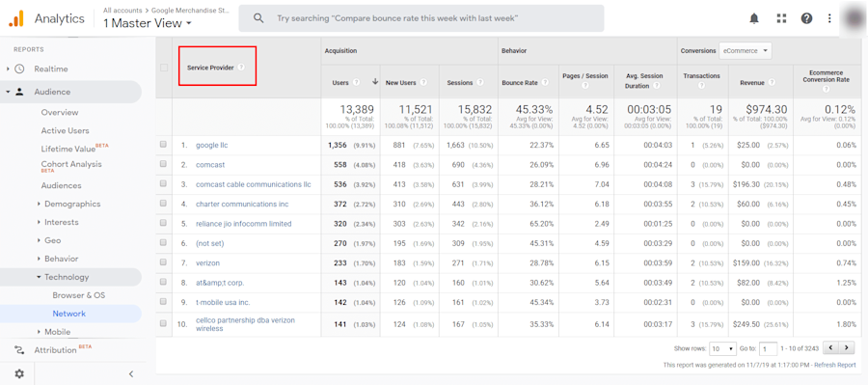868x385 pixels.
Task: Select the Network report
Action: 69,314
